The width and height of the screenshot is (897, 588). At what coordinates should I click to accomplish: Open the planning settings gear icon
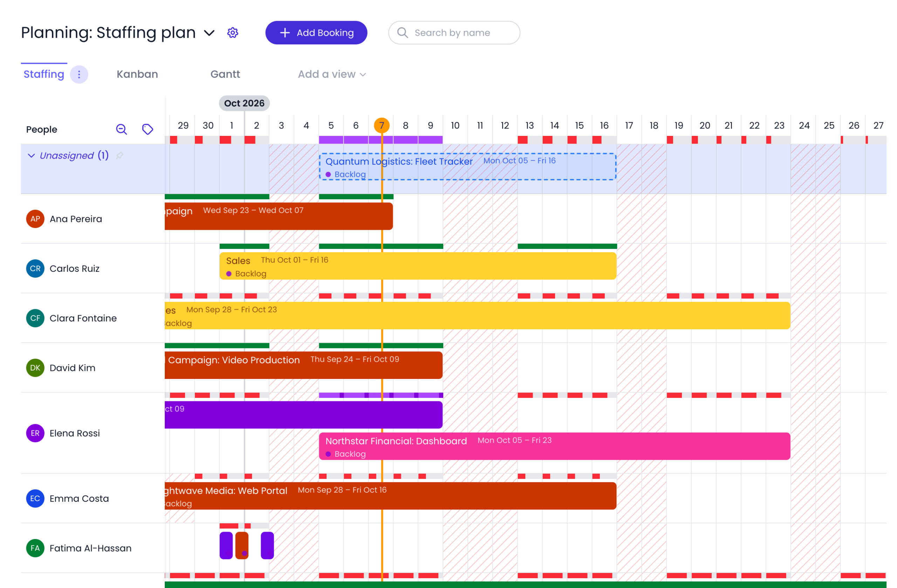233,33
